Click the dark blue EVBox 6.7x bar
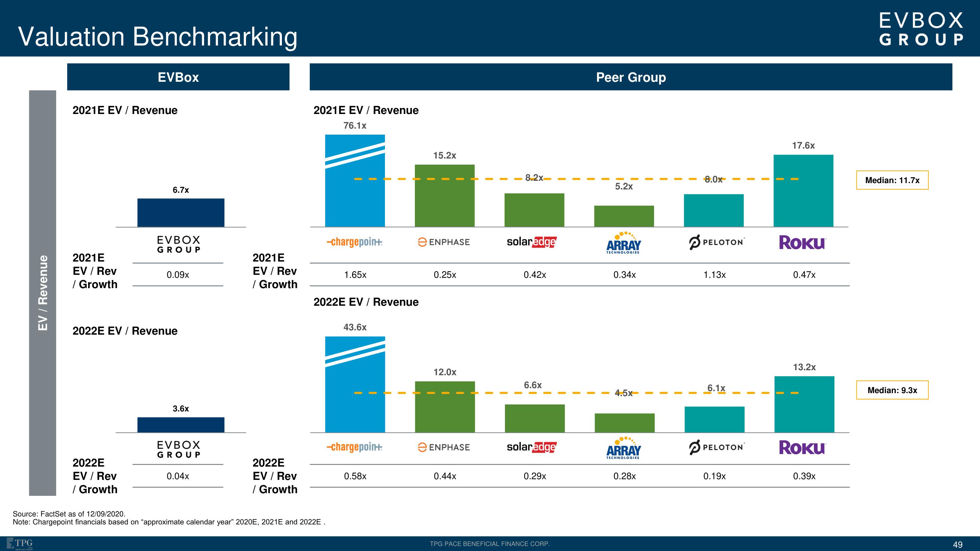980x551 pixels. [181, 213]
